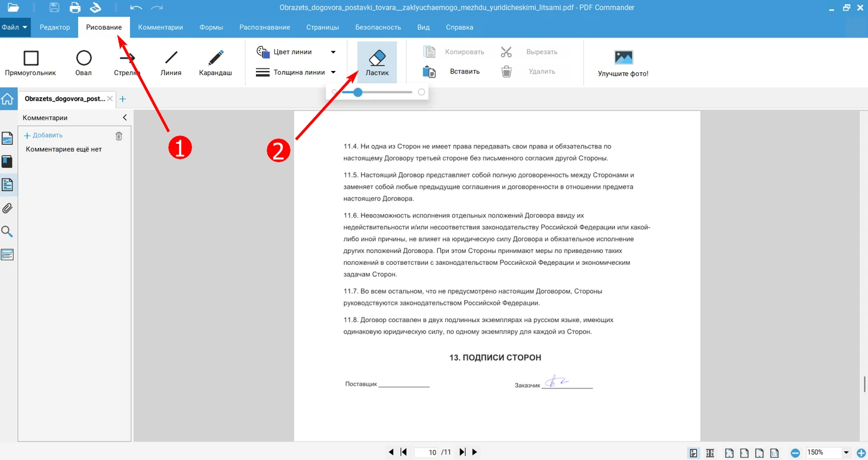Click the print icon in title bar
The width and height of the screenshot is (868, 460).
(75, 8)
